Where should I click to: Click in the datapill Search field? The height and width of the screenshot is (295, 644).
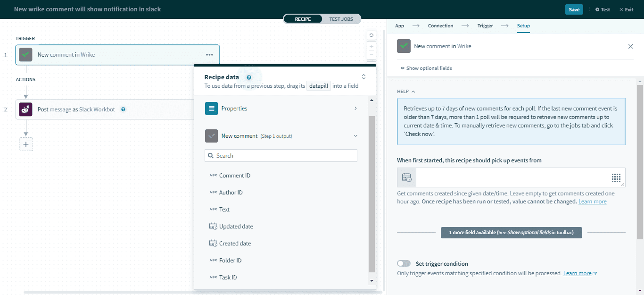[x=281, y=156]
